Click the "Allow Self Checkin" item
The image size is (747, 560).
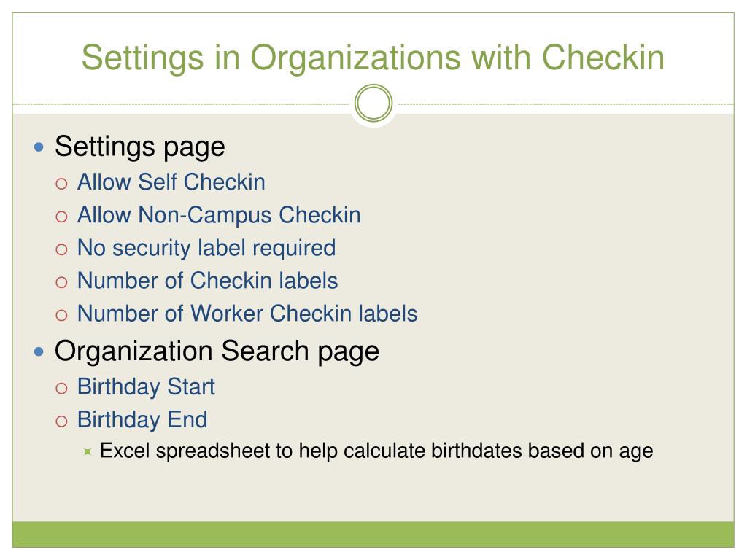pos(171,182)
